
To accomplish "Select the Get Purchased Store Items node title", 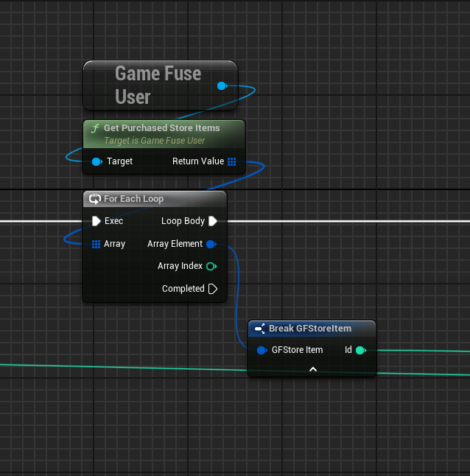I will (162, 128).
